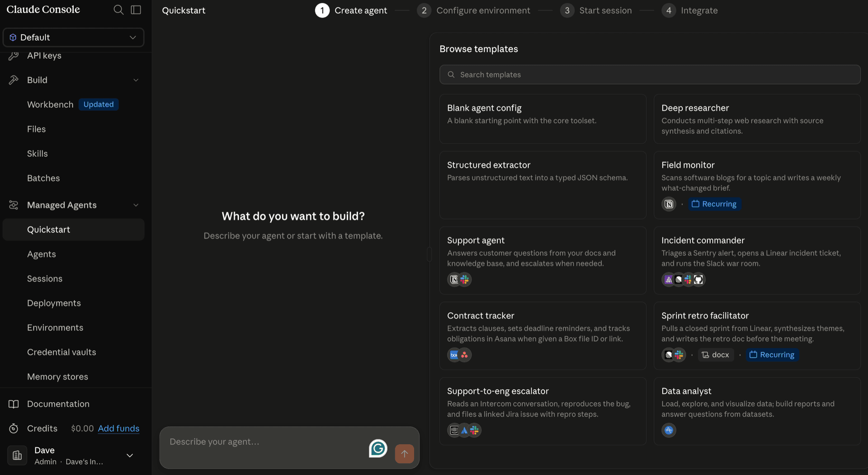The height and width of the screenshot is (475, 868).
Task: Click the Slack icon in Support agent
Action: point(465,280)
